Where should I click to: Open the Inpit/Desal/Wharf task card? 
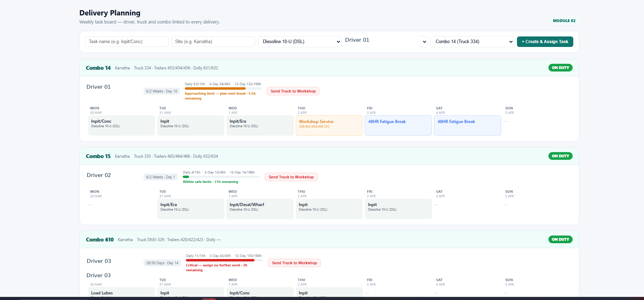(260, 209)
